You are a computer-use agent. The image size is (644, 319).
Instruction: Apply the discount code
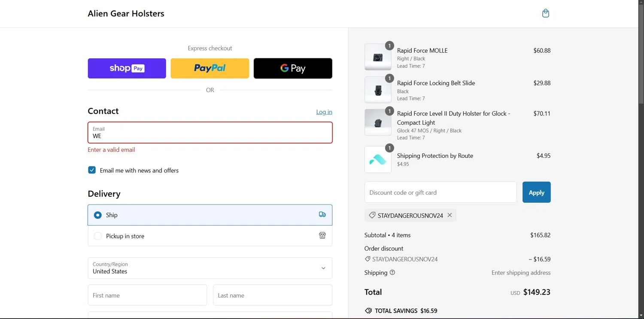tap(536, 193)
